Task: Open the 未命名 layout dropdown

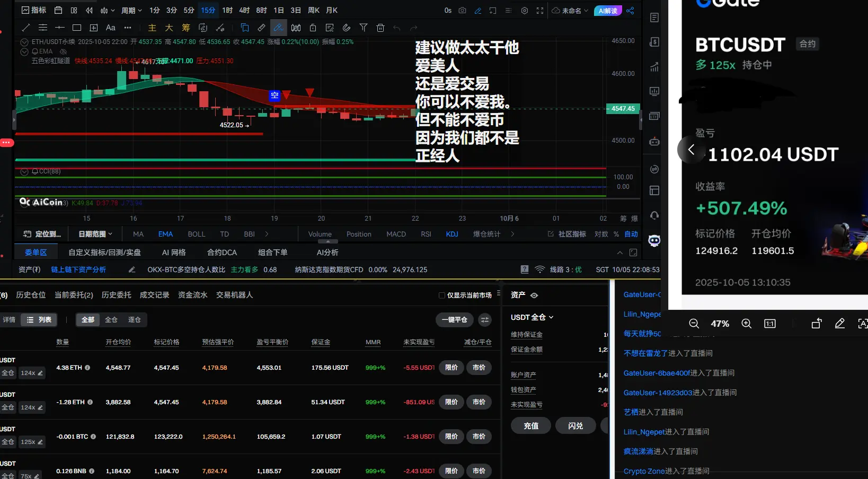Action: click(x=570, y=11)
